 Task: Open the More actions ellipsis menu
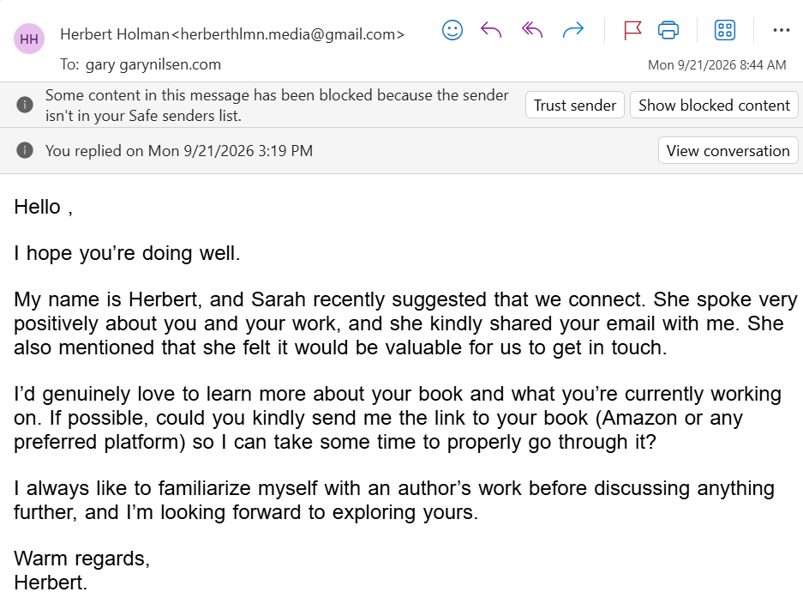(x=781, y=30)
